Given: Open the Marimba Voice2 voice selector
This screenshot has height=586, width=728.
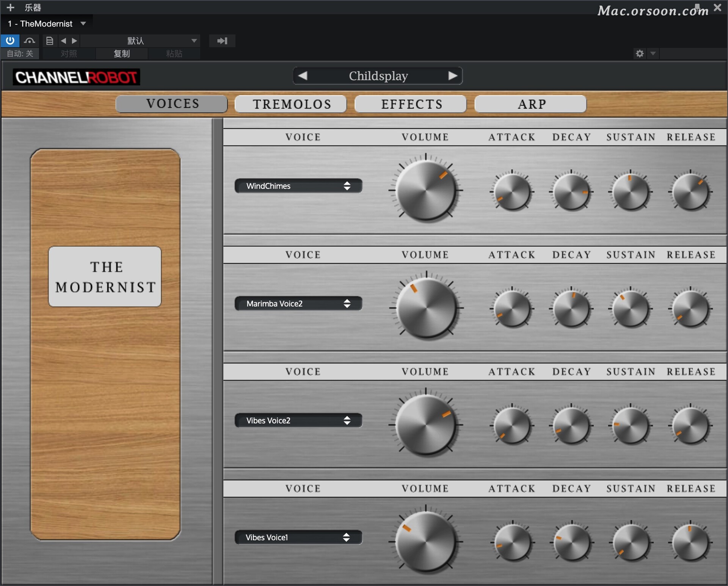Looking at the screenshot, I should coord(298,304).
